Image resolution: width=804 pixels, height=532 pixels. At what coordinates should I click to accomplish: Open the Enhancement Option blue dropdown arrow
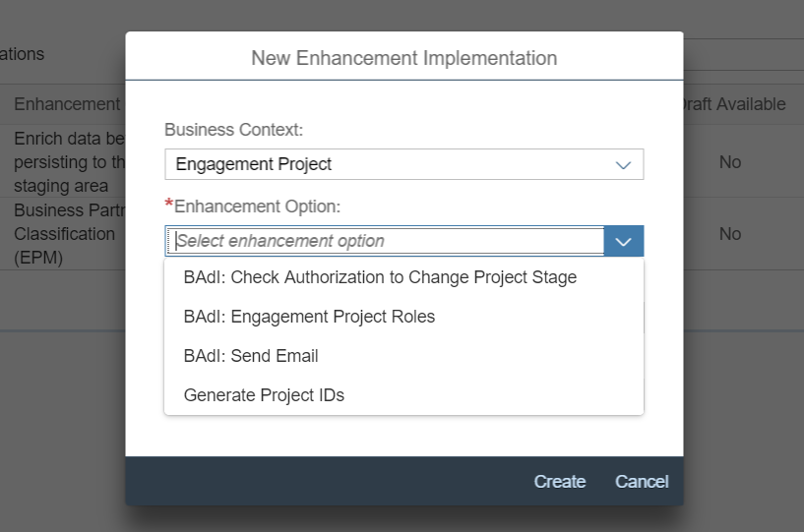[624, 241]
